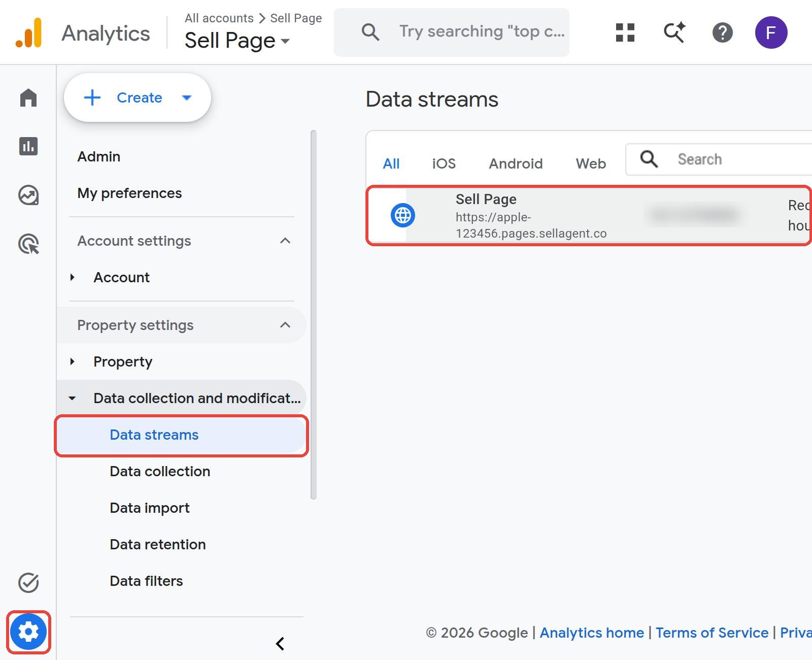The width and height of the screenshot is (812, 660).
Task: Click All accounts in breadcrumb
Action: (219, 18)
